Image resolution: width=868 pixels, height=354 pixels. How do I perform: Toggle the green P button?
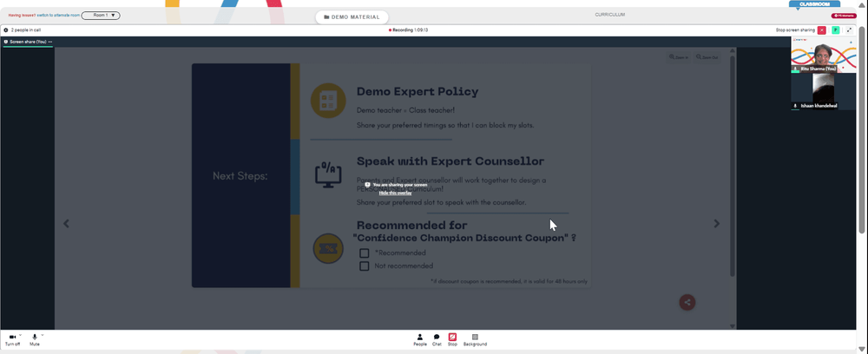(x=836, y=29)
